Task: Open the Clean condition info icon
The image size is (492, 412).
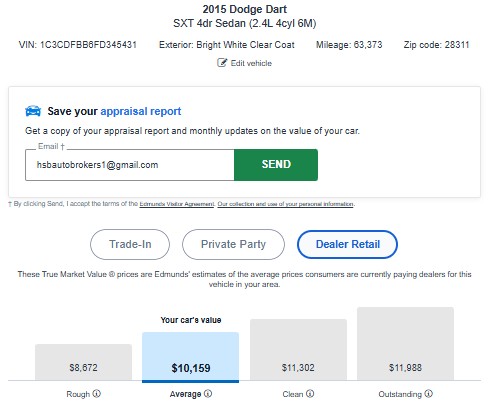Action: click(310, 394)
